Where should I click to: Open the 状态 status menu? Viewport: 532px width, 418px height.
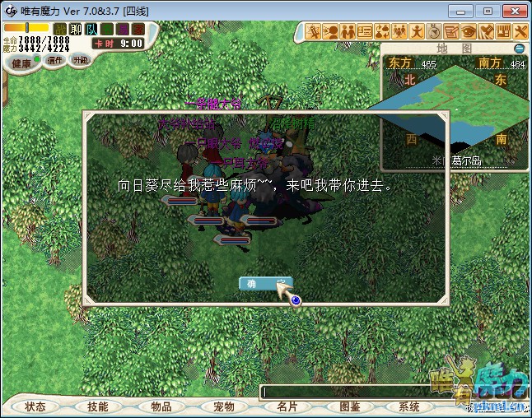(35, 406)
